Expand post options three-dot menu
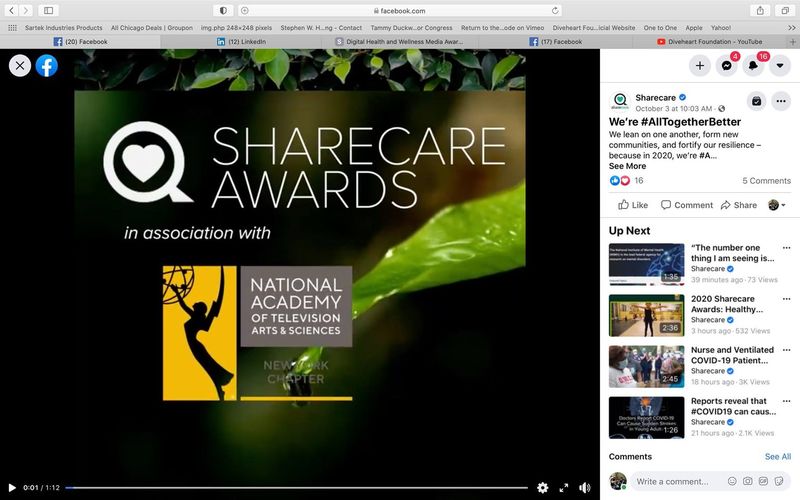Screen dimensions: 800x500 (781, 101)
